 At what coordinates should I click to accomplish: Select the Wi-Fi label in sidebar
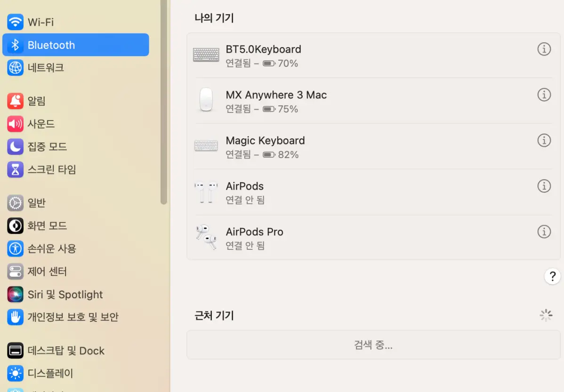[x=40, y=22]
